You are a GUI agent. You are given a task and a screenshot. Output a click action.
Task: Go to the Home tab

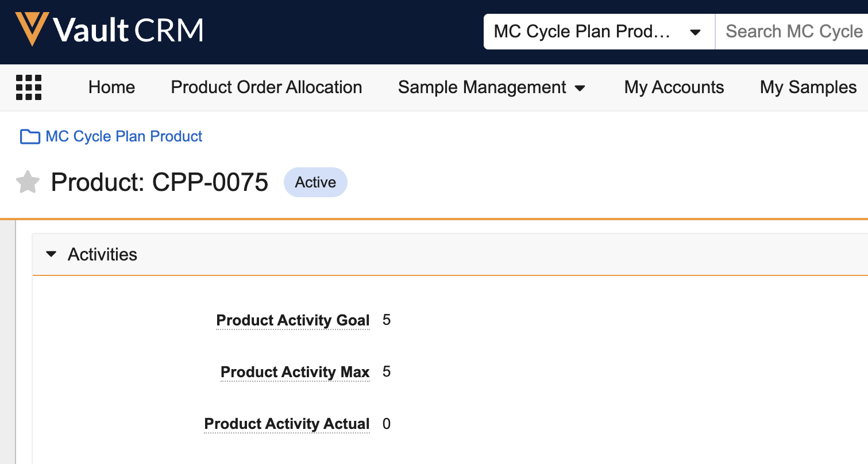click(x=111, y=87)
